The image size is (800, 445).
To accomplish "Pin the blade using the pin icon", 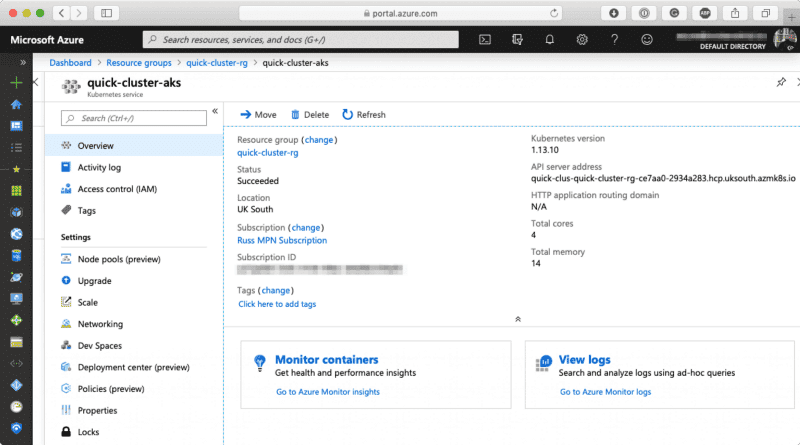I will coord(781,82).
